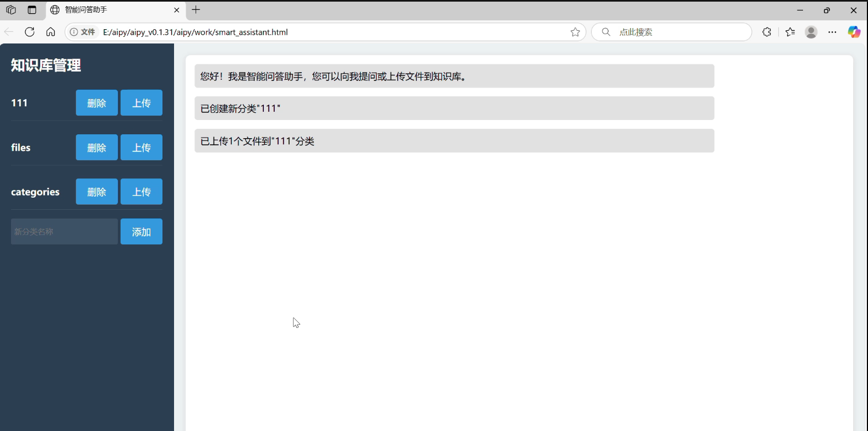868x431 pixels.
Task: Refresh the current page
Action: coord(30,32)
